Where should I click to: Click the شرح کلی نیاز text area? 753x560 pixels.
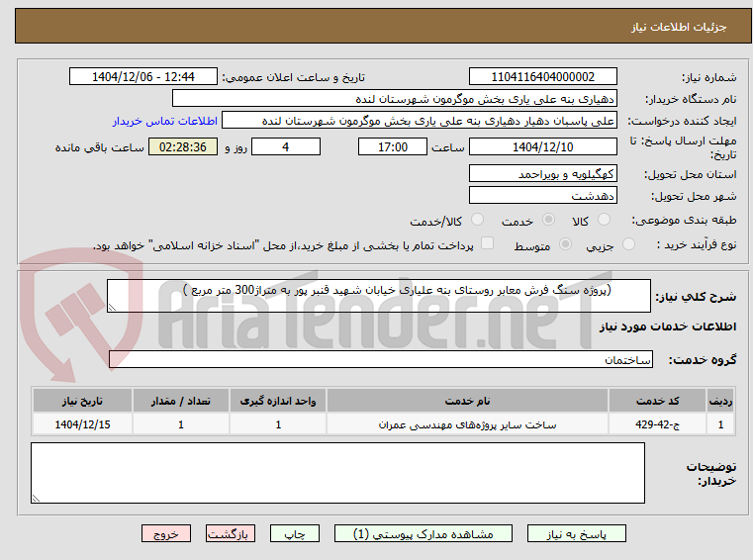(378, 296)
